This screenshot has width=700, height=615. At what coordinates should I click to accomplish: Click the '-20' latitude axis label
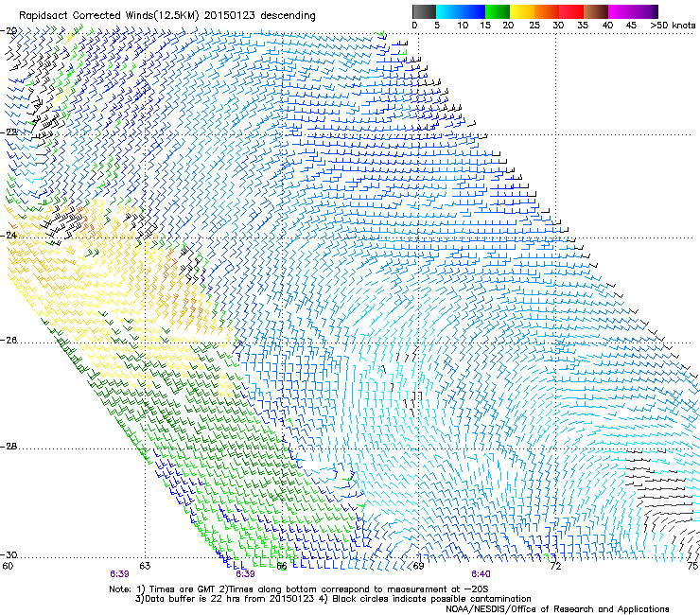9,31
